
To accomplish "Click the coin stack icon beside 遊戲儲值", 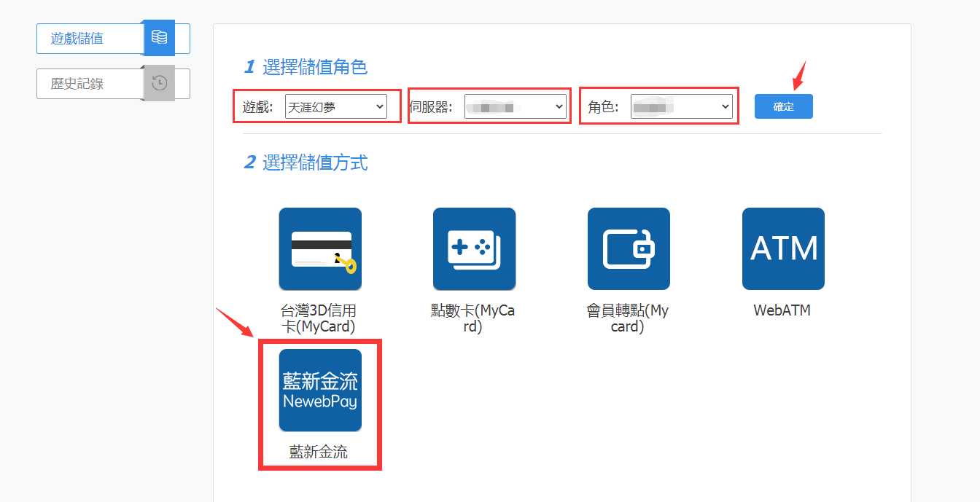I will pos(159,38).
